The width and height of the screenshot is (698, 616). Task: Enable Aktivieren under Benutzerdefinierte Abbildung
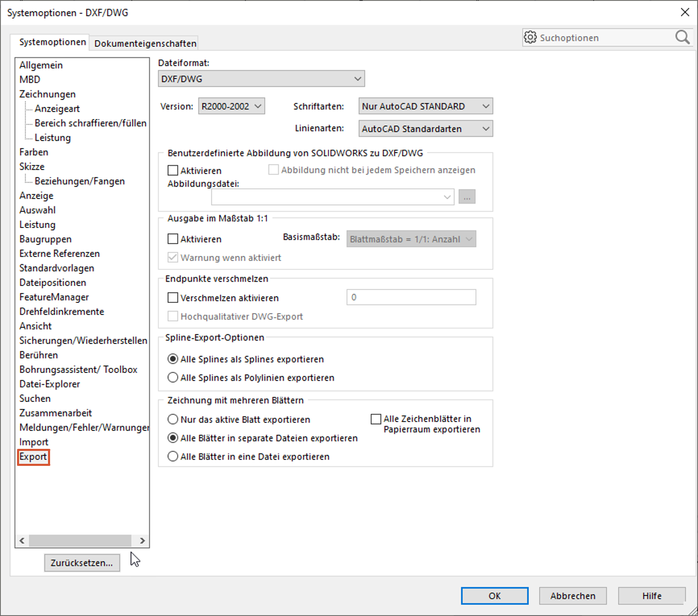pyautogui.click(x=173, y=170)
